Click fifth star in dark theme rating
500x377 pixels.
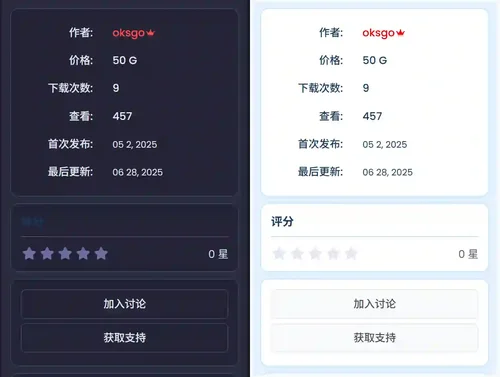(101, 254)
